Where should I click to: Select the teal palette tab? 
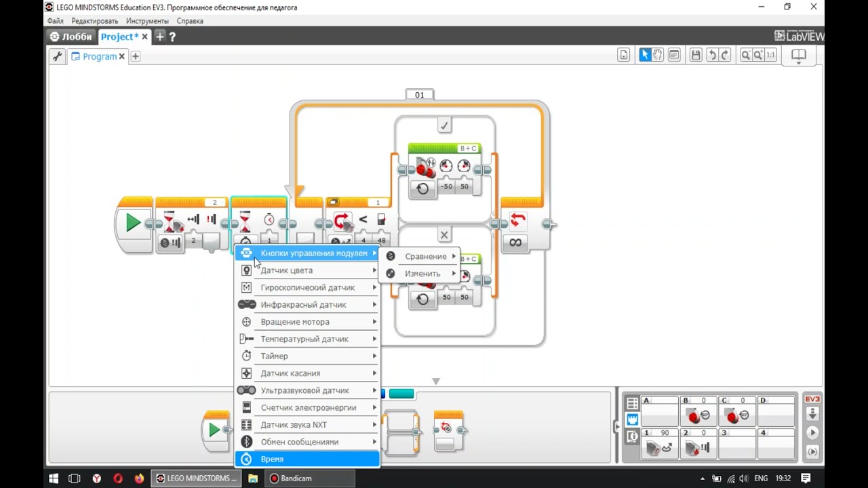click(401, 394)
